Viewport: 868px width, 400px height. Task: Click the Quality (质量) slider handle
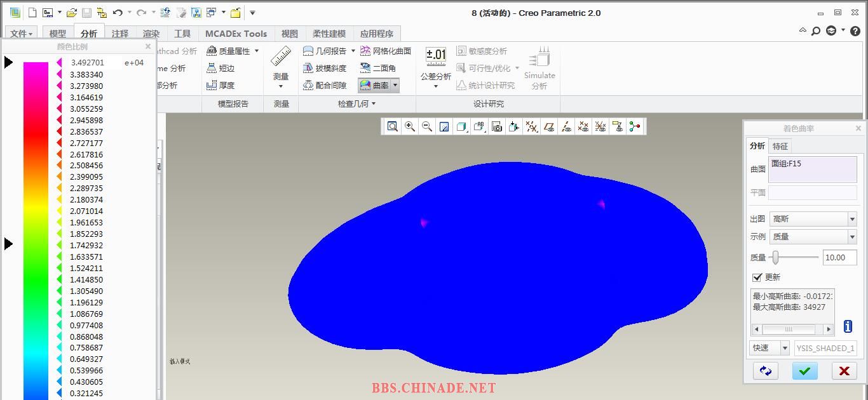coord(775,257)
